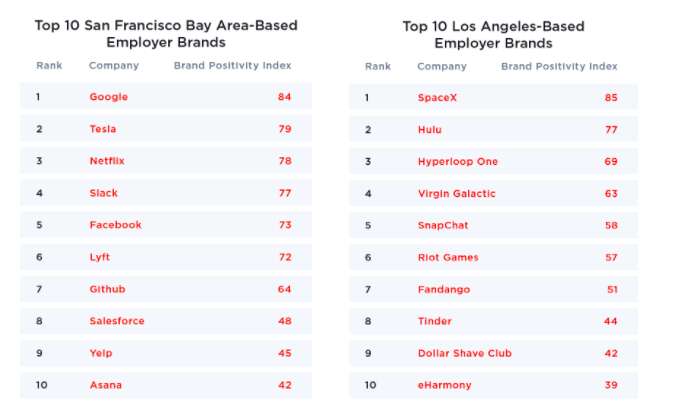The height and width of the screenshot is (419, 686).
Task: Select the Riot Games company name
Action: tap(447, 257)
